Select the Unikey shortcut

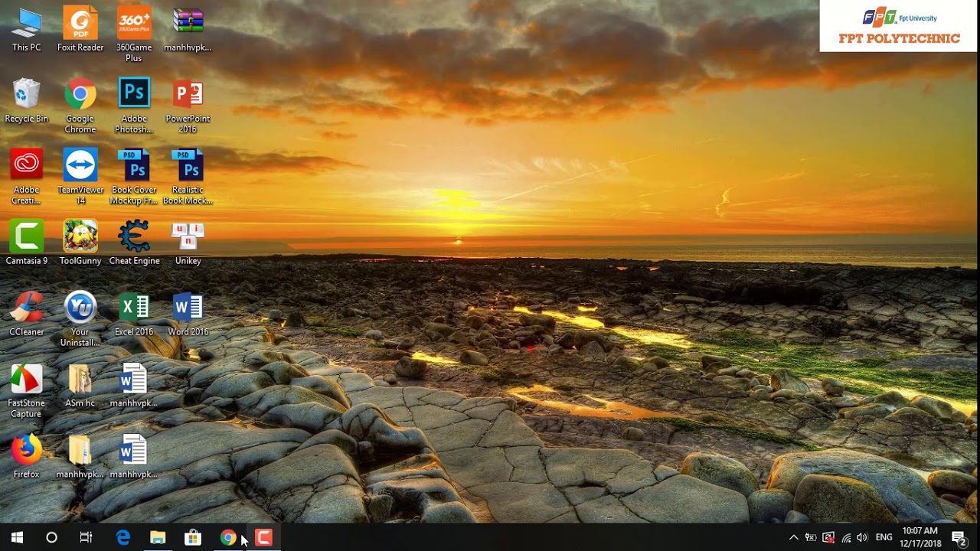point(188,243)
